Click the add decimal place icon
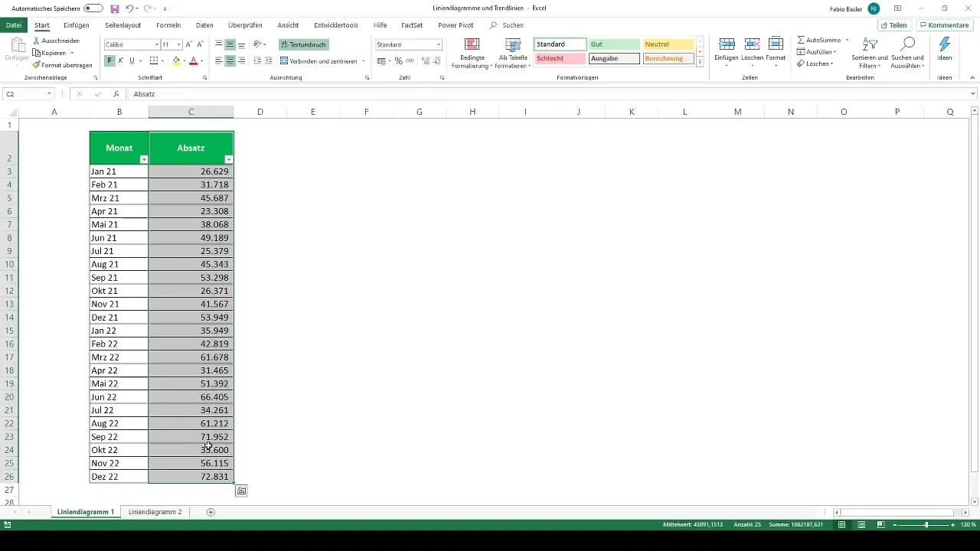980x551 pixels. [425, 60]
